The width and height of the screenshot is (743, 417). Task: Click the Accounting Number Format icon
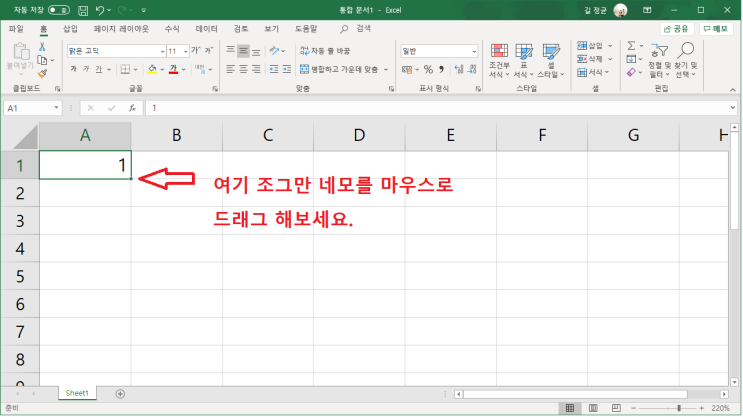pos(407,70)
